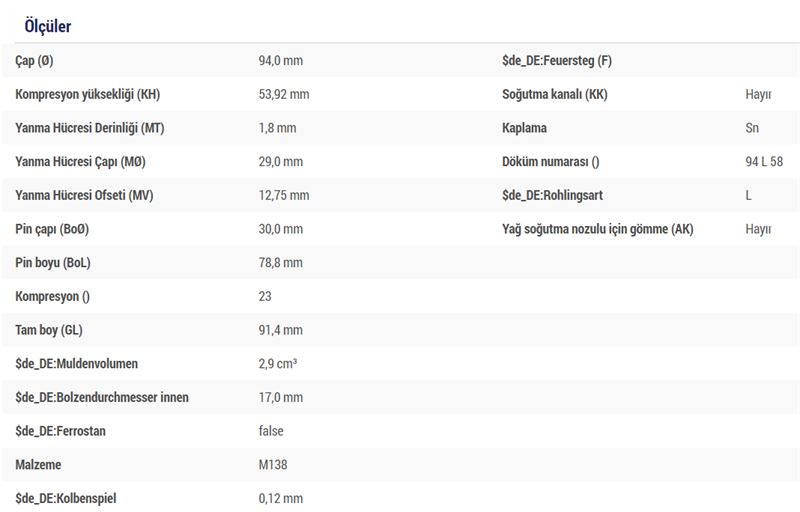Select the 12,75 mm offset value
This screenshot has width=800, height=512.
tap(284, 195)
